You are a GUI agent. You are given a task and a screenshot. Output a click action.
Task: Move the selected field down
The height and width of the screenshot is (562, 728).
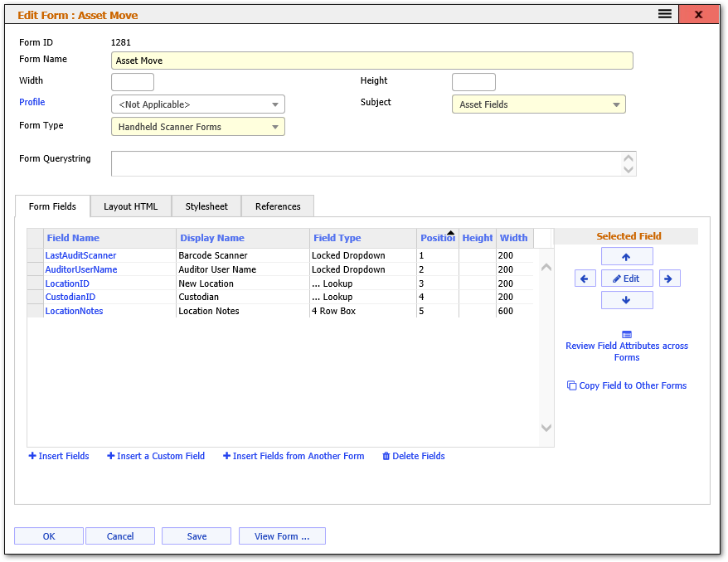(627, 299)
